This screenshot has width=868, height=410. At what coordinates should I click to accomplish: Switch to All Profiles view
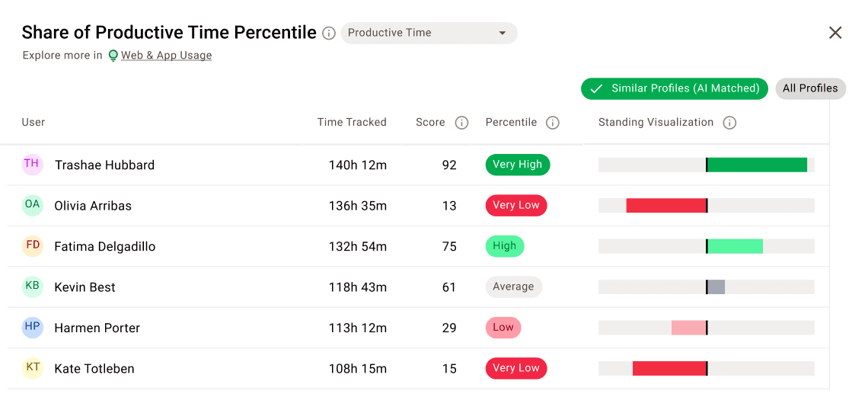(x=810, y=88)
